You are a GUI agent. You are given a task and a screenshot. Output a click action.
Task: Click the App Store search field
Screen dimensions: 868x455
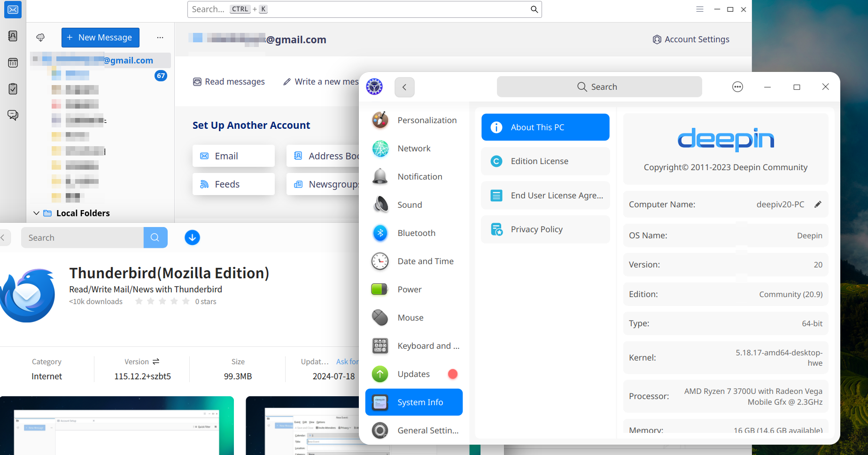pyautogui.click(x=83, y=238)
